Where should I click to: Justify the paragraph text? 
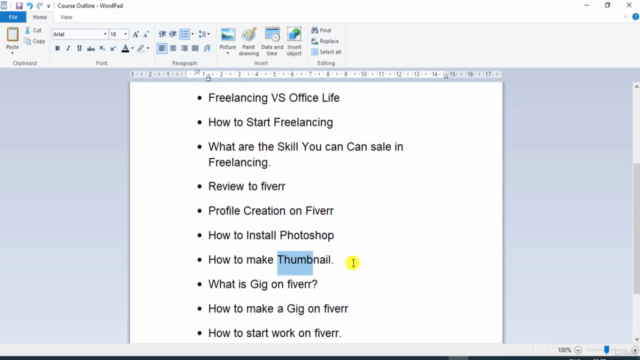click(195, 49)
